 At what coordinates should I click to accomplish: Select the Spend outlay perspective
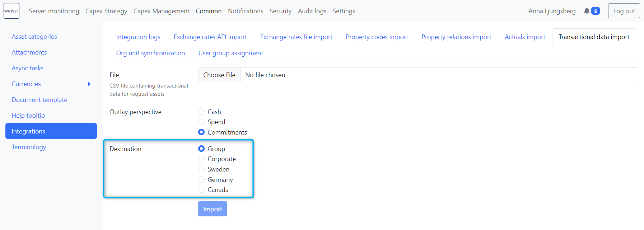tap(201, 122)
